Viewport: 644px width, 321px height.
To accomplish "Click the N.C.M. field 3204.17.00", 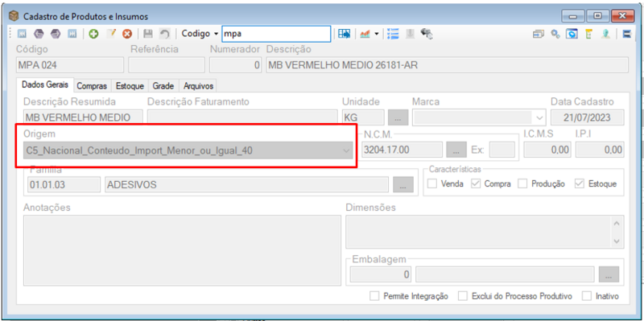I will pos(402,150).
